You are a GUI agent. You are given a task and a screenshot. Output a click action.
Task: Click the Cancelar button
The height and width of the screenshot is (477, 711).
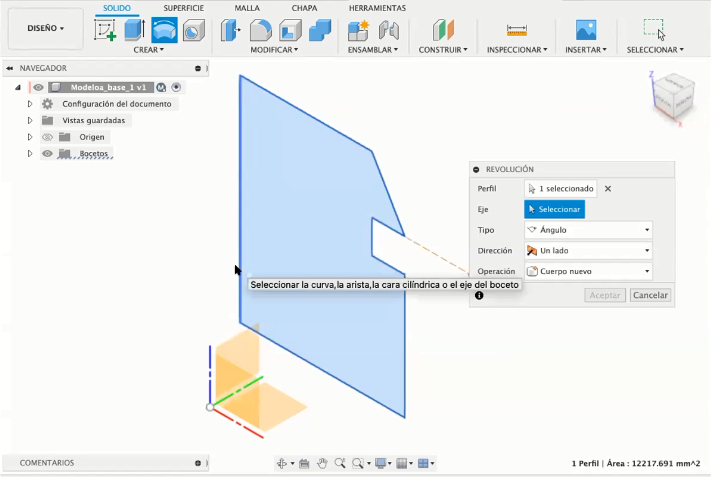click(650, 295)
